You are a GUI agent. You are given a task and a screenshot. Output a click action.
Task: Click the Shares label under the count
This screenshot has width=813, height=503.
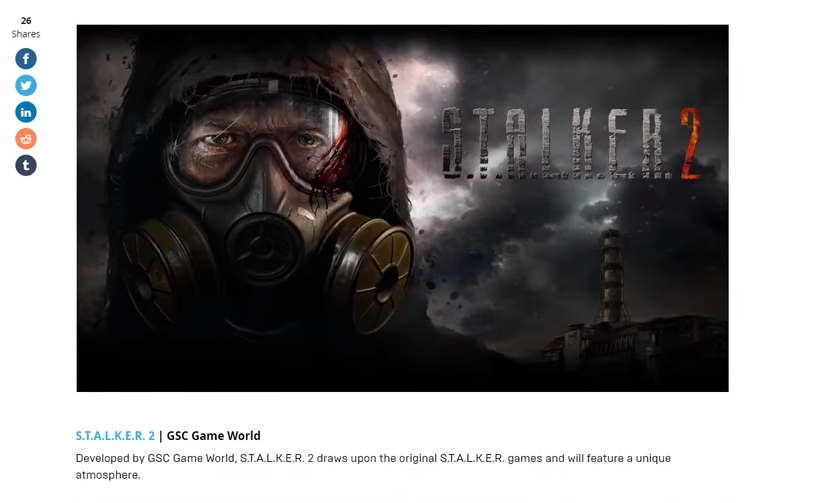click(x=26, y=34)
